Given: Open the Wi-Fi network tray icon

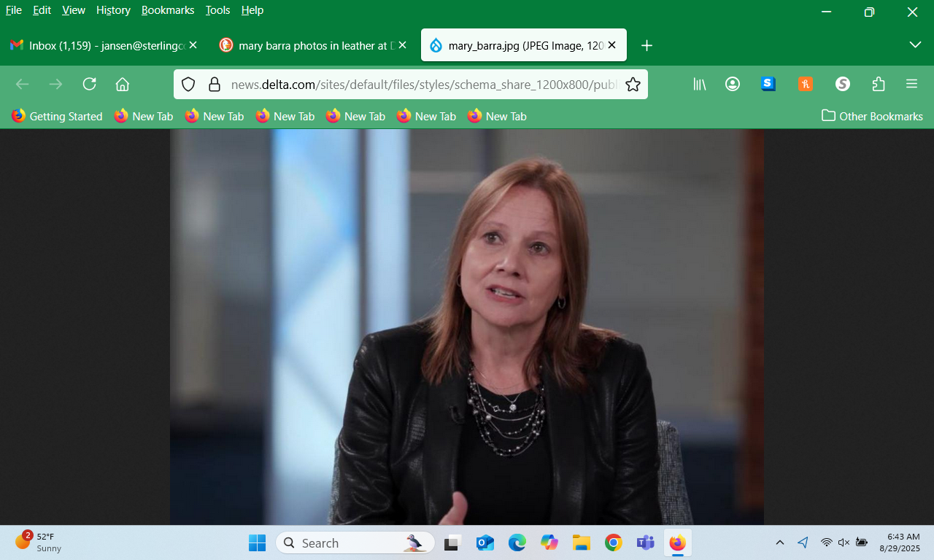Looking at the screenshot, I should pos(827,542).
